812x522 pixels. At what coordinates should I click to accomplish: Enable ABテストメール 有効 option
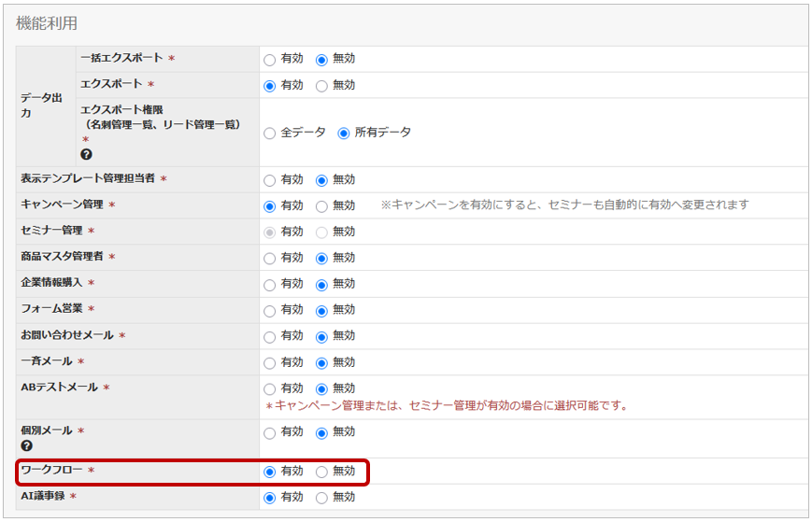pyautogui.click(x=270, y=388)
